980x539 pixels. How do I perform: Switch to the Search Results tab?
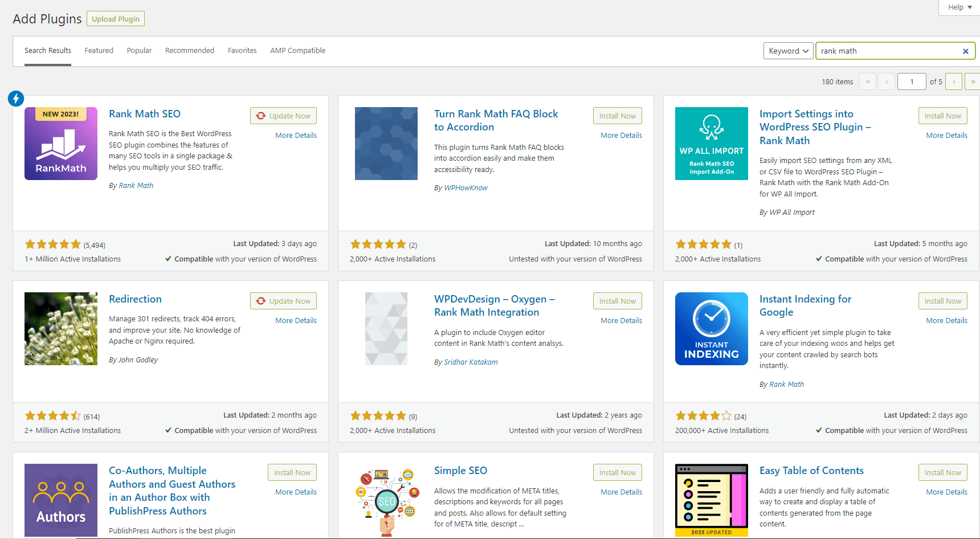(x=48, y=51)
